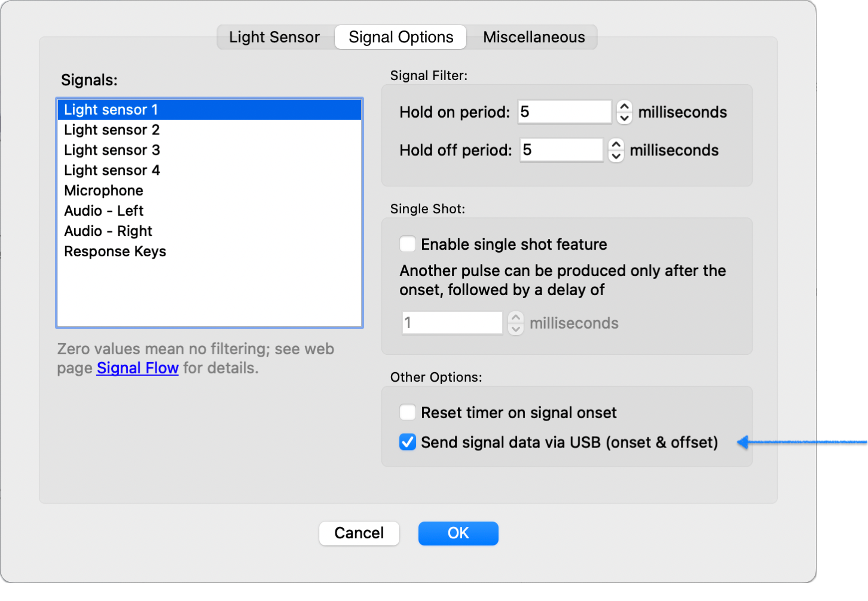Pick Microphone in the Signals list
Viewport: 868px width, 601px height.
(103, 191)
